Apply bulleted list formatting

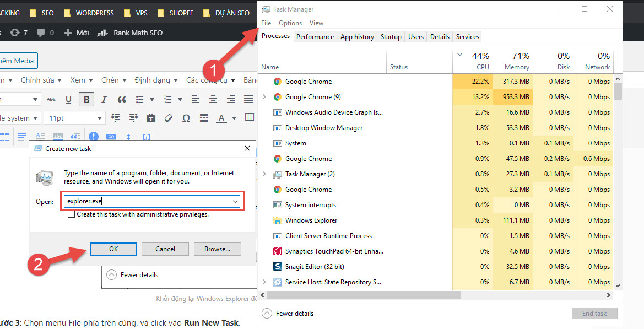(x=139, y=99)
